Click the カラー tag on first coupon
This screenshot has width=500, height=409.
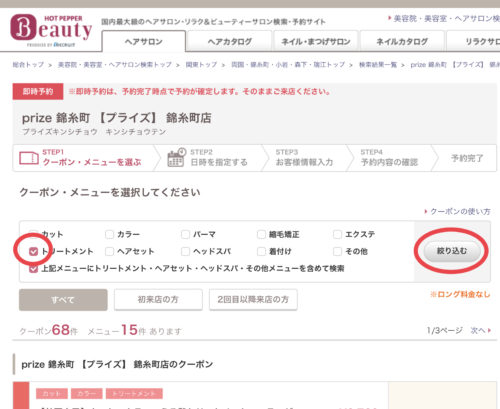pos(87,394)
